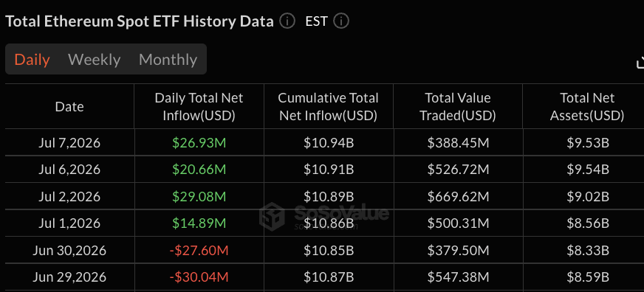Click the $9.54B net assets value

pos(587,170)
